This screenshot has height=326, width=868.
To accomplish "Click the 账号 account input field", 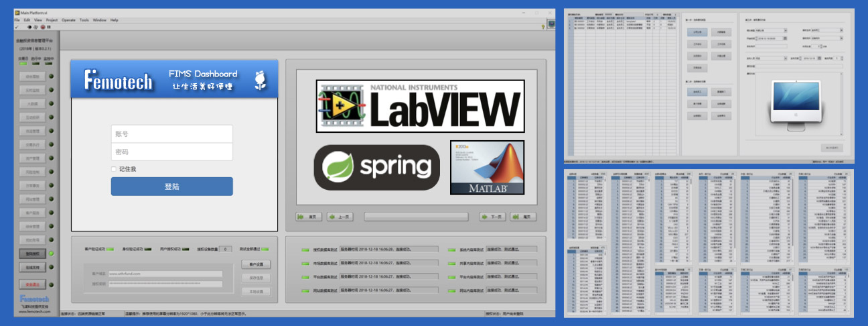I will point(172,133).
